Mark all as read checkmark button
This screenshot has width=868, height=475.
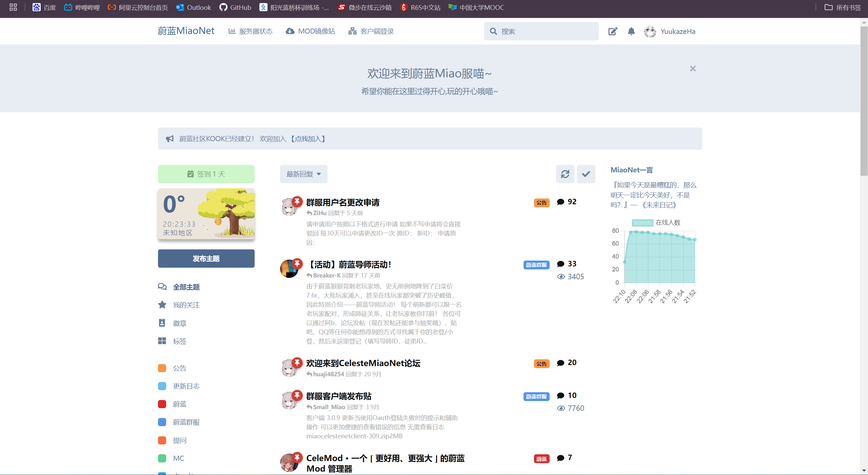(x=586, y=174)
